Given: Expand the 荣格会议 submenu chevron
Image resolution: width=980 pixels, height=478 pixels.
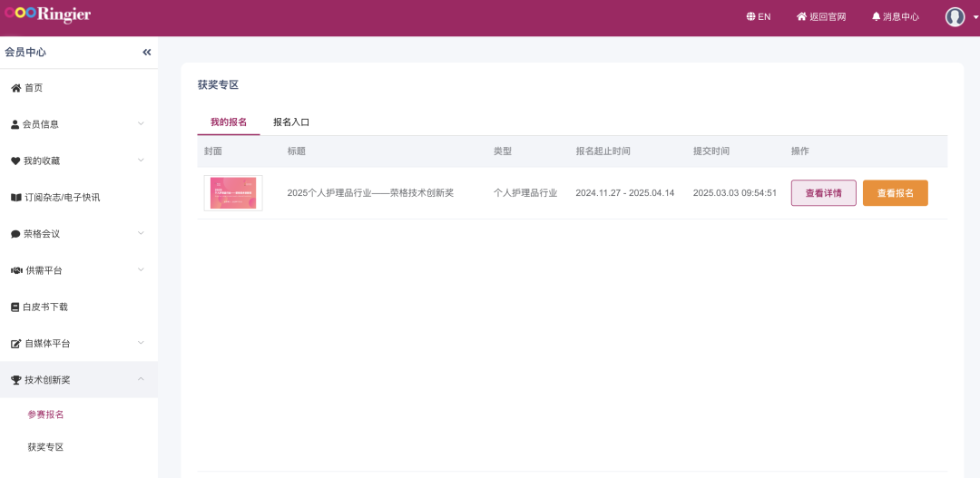Looking at the screenshot, I should point(141,233).
